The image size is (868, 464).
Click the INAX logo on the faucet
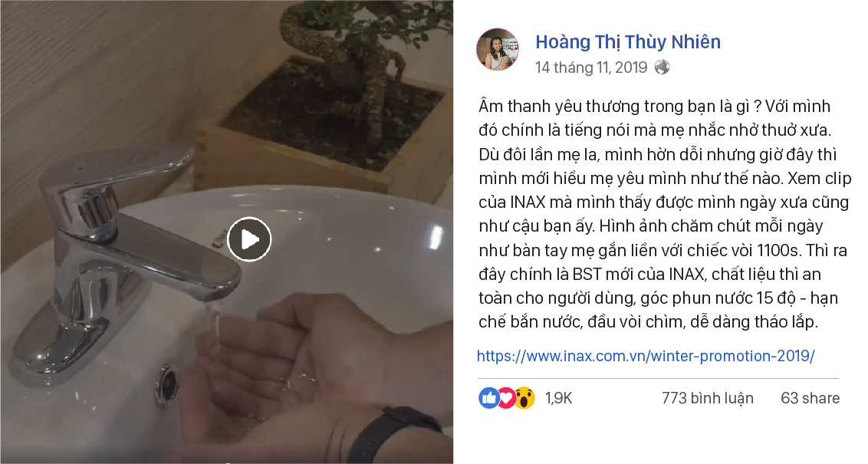[x=217, y=238]
